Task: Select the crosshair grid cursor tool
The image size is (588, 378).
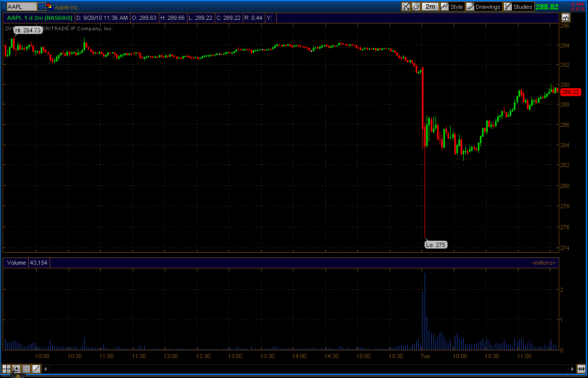Action: (x=6, y=369)
